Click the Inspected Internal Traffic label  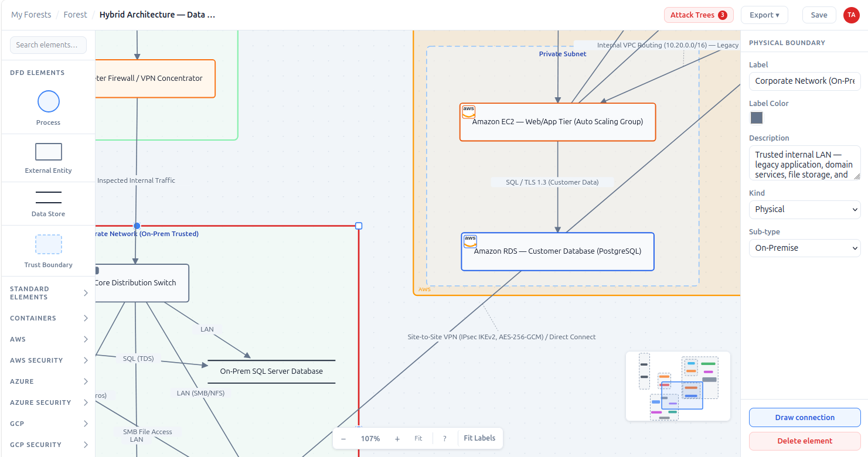point(136,180)
